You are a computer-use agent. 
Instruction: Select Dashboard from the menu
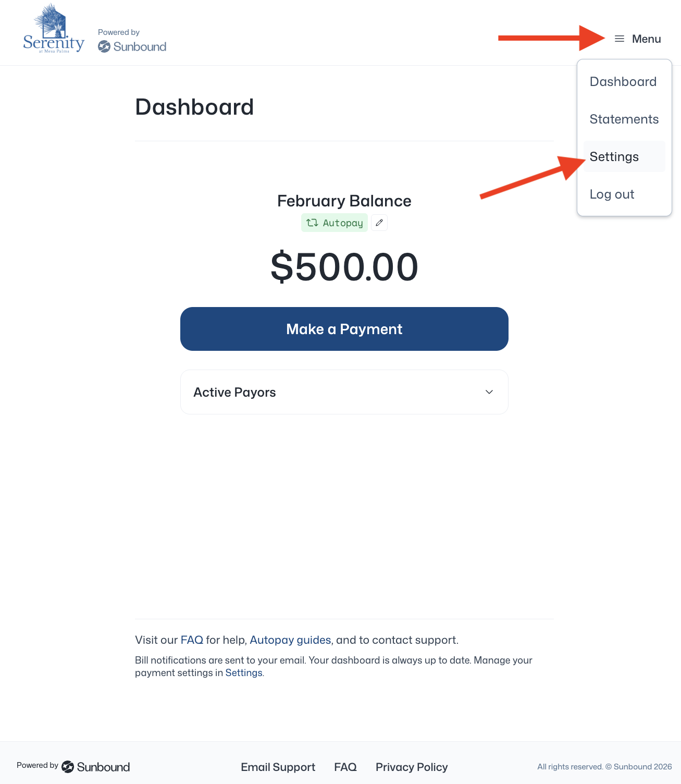[623, 82]
